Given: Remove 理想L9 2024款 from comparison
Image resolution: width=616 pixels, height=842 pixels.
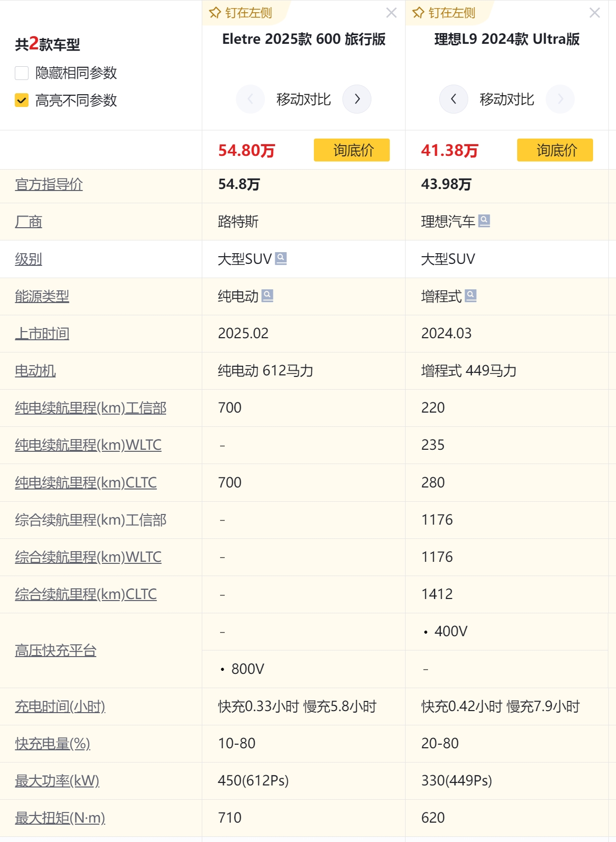Looking at the screenshot, I should 595,13.
